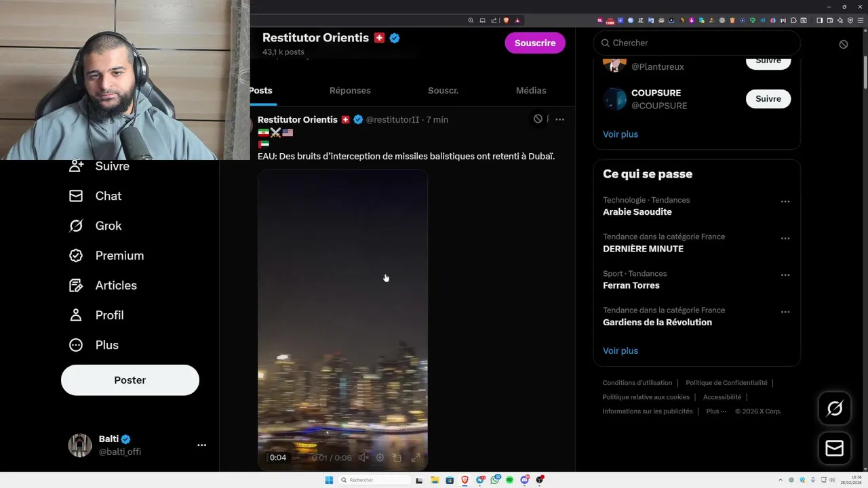Open the Ferran Torres trend
Image resolution: width=868 pixels, height=488 pixels.
pos(631,285)
